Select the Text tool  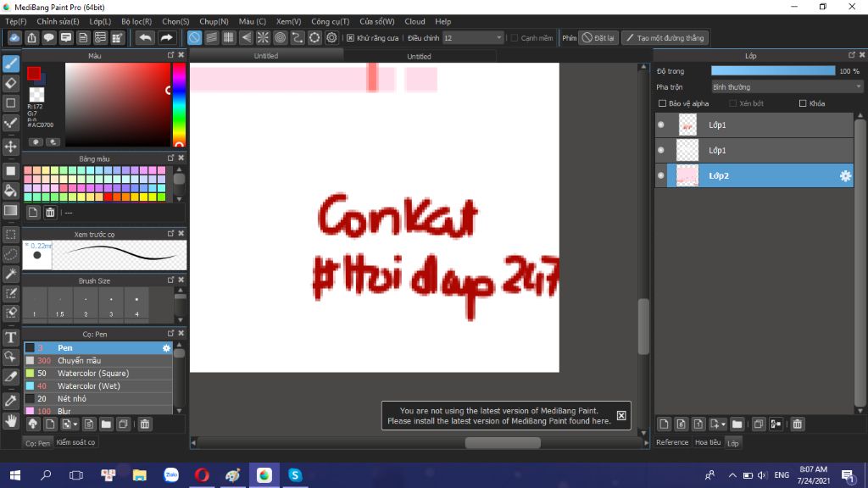click(11, 337)
